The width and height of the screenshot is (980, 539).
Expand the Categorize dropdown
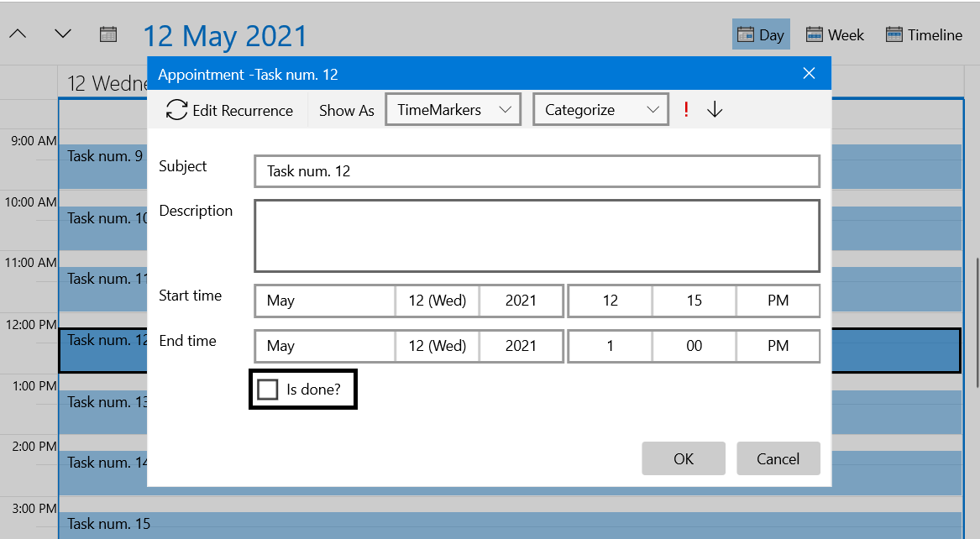pos(600,109)
